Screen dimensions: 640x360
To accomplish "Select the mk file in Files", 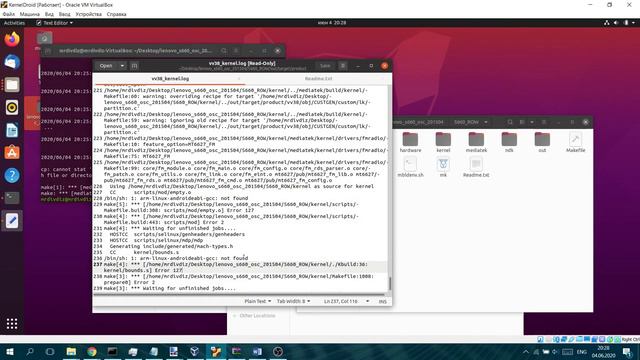I will [443, 167].
